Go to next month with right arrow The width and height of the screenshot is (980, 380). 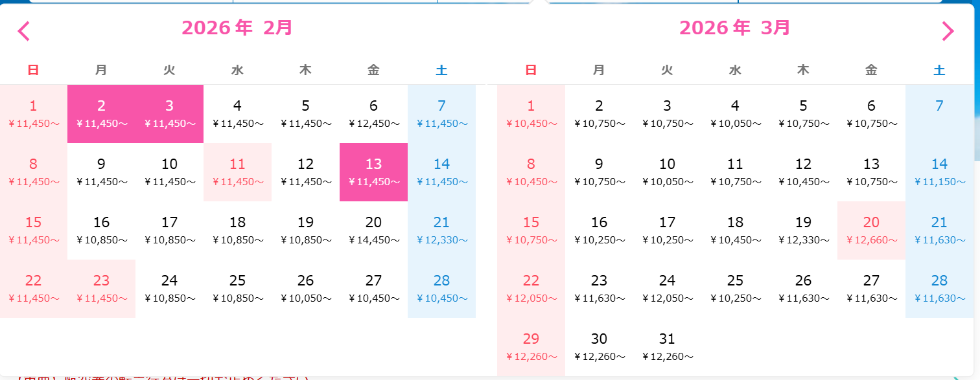948,31
